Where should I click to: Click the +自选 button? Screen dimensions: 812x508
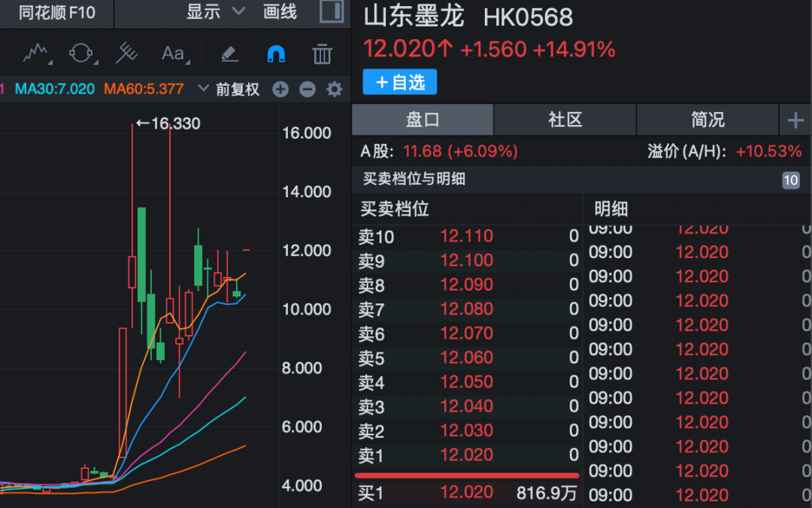[x=399, y=82]
